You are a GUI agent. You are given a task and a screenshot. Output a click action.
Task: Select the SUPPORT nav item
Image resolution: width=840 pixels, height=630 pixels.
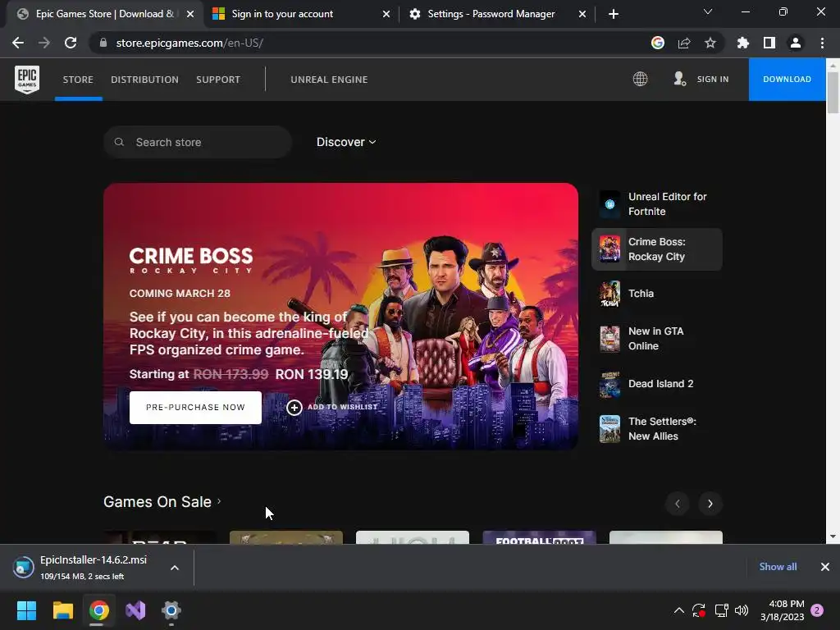[x=218, y=80]
